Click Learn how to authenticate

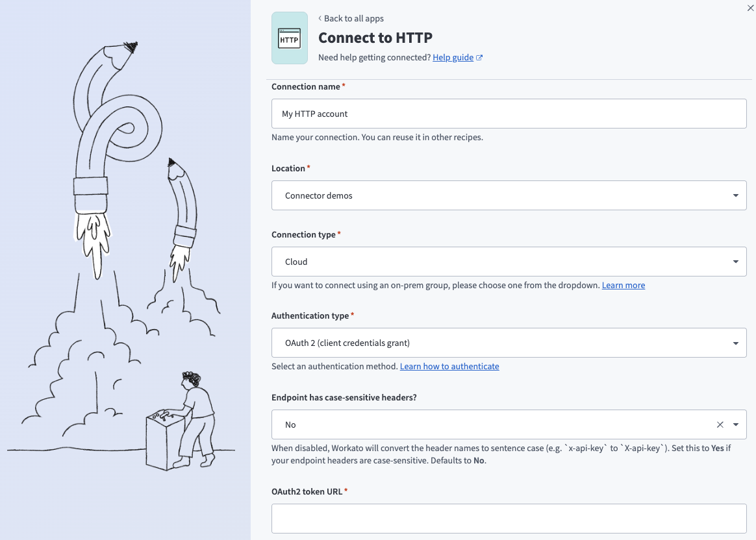click(x=449, y=366)
